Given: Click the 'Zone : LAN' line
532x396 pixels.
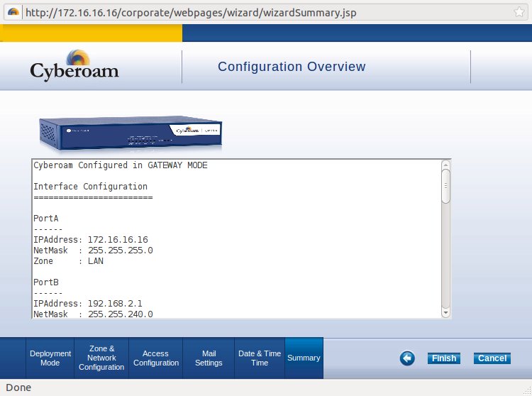Looking at the screenshot, I should coord(68,261).
